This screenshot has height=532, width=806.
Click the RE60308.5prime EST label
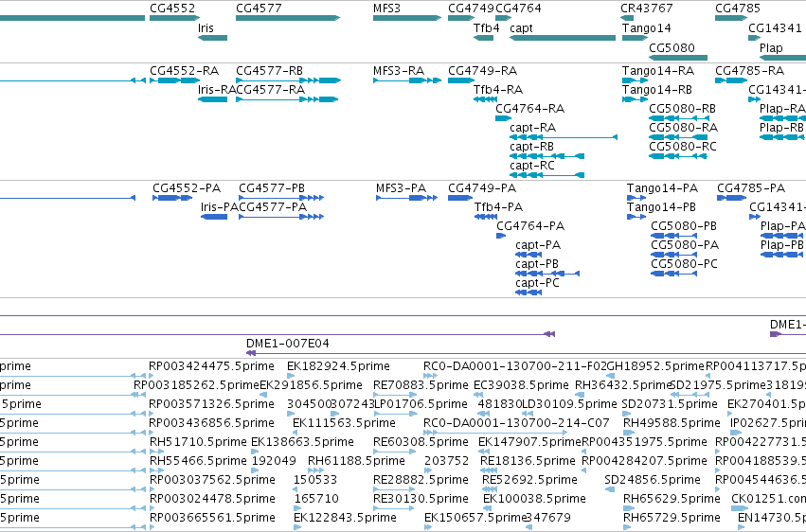click(421, 442)
